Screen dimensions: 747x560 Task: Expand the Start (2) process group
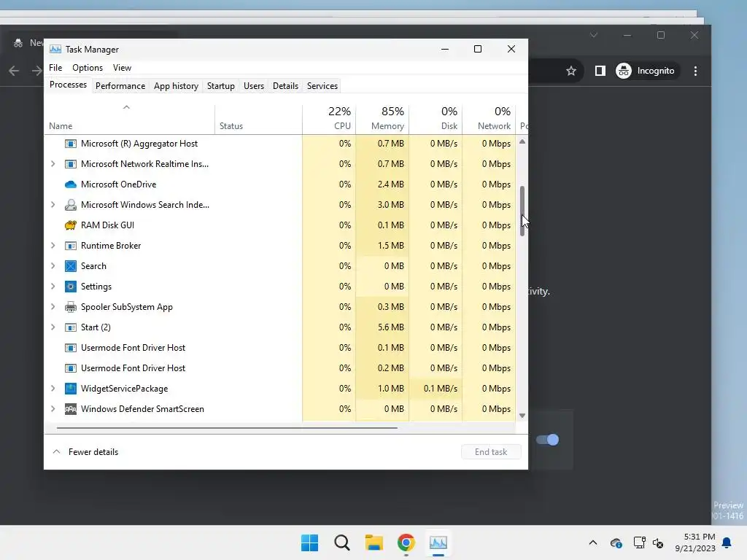pyautogui.click(x=53, y=327)
